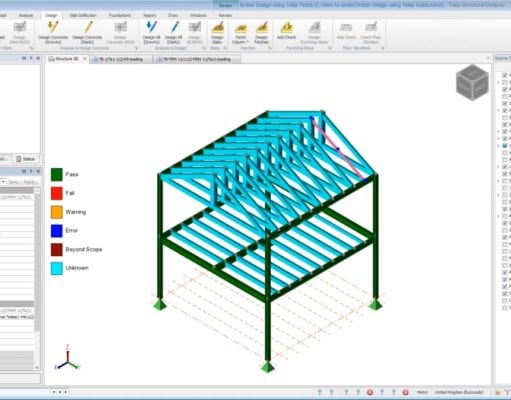Screen dimensions: 511x400
Task: Expand Analysis & Design Concrete group launcher
Action: tap(136, 48)
